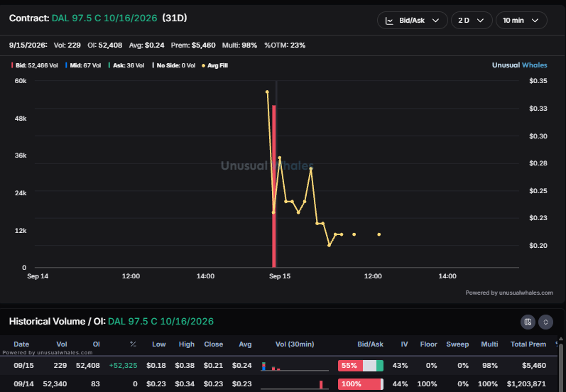Sort table by OI column header
The height and width of the screenshot is (392, 566).
96,344
